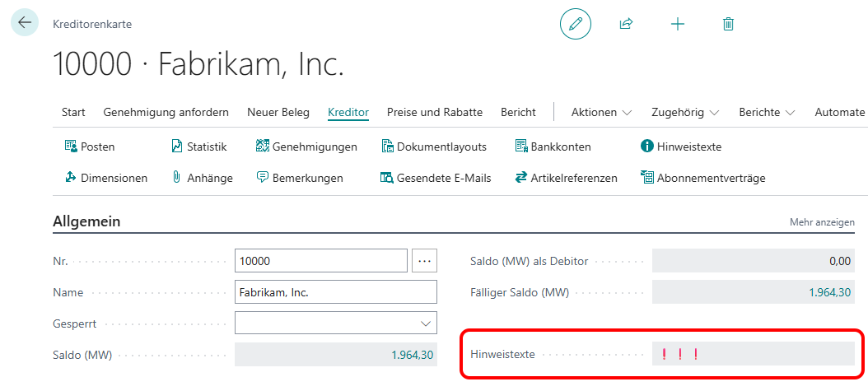Open Hinweistexte info action

681,147
